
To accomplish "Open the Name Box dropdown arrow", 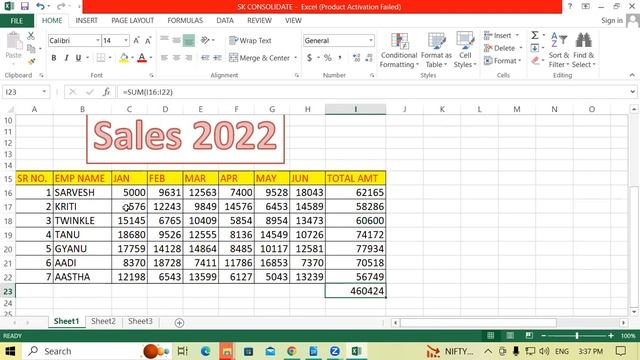I will [x=44, y=92].
